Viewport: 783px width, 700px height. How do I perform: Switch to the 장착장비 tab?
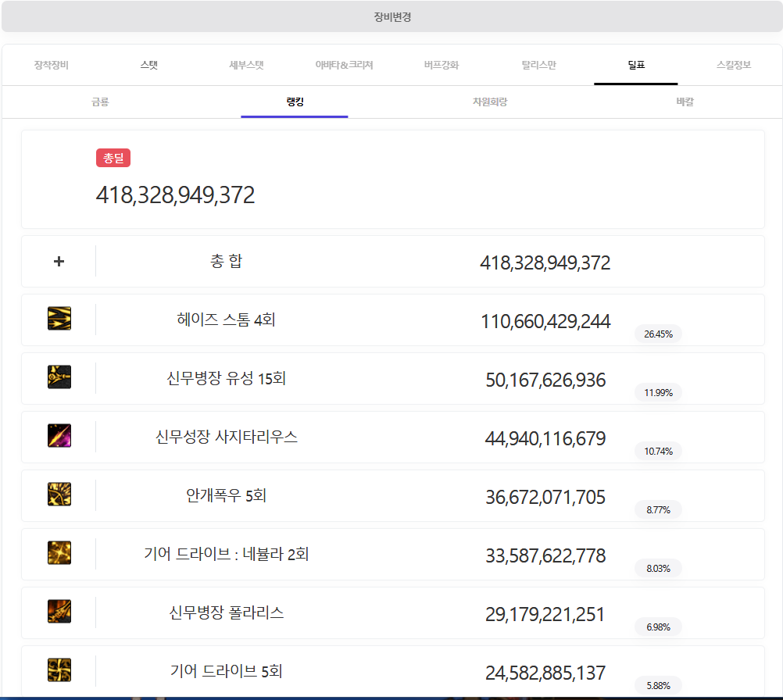click(52, 65)
